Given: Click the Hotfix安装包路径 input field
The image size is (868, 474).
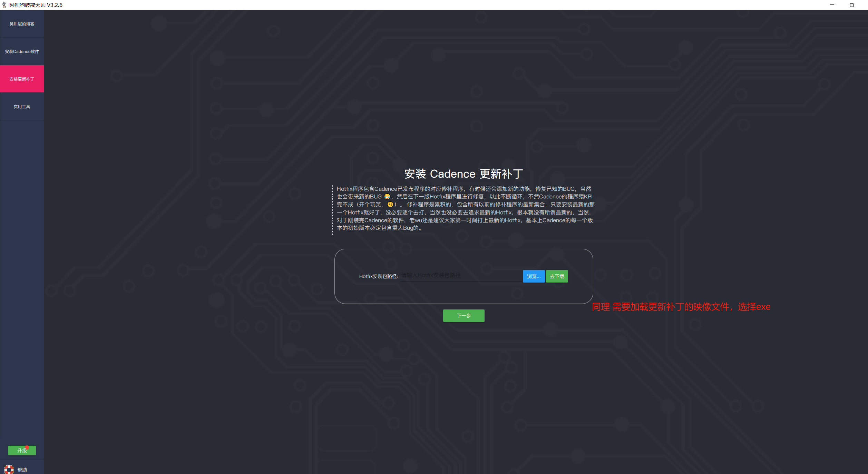Looking at the screenshot, I should pos(461,276).
